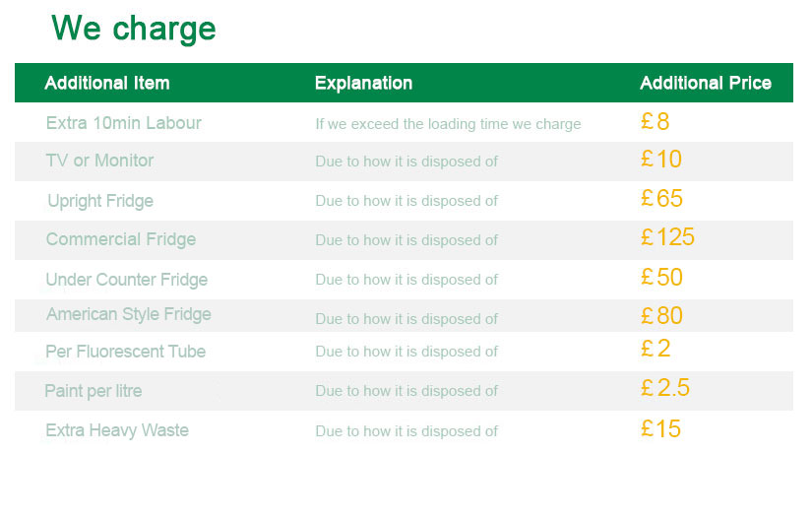Image resolution: width=812 pixels, height=518 pixels.
Task: Select the Paint per litre item
Action: (x=94, y=391)
